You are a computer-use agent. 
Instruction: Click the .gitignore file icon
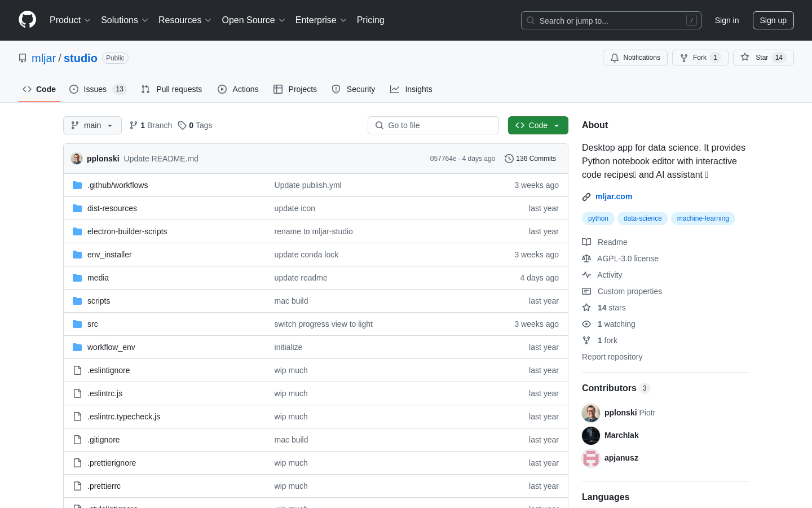77,440
